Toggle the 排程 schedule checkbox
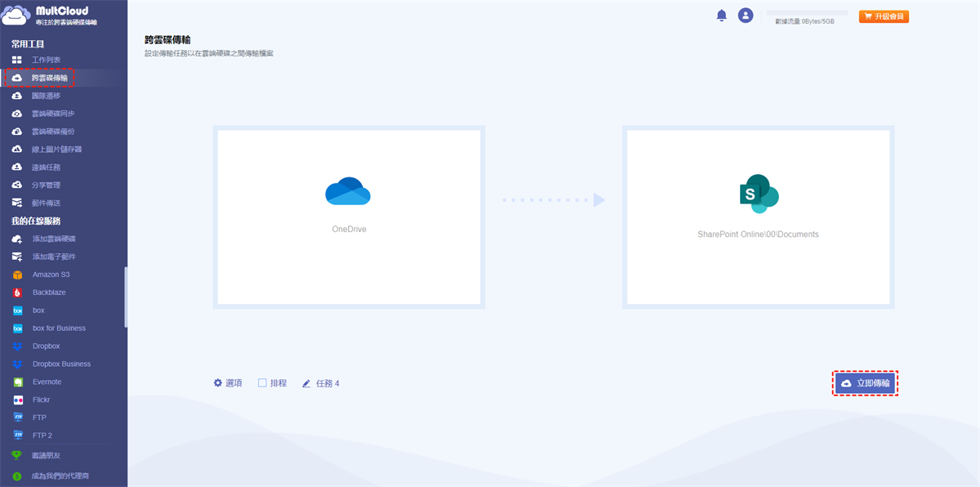This screenshot has height=487, width=980. [x=262, y=382]
